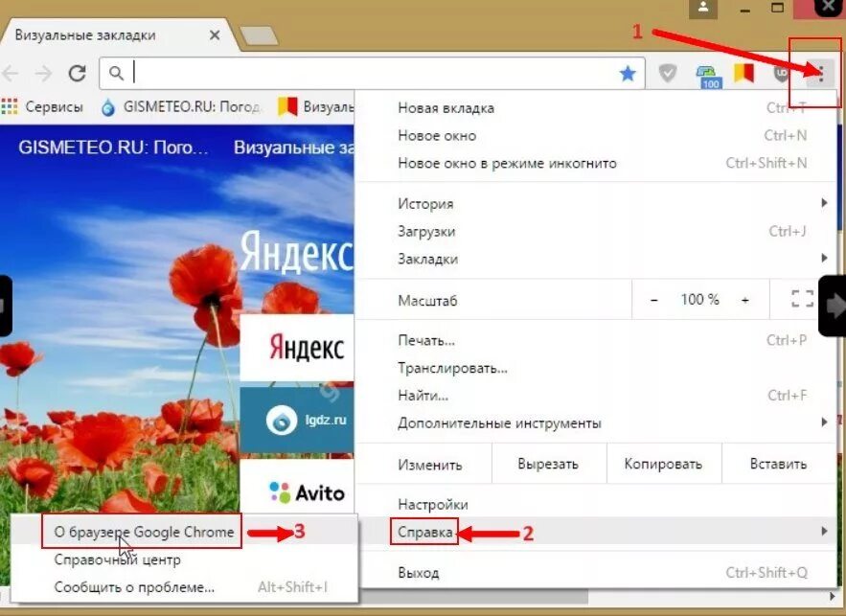Screen dimensions: 846x616
Task: Click the horizontal scrollbar at bottom
Action: [x=475, y=597]
